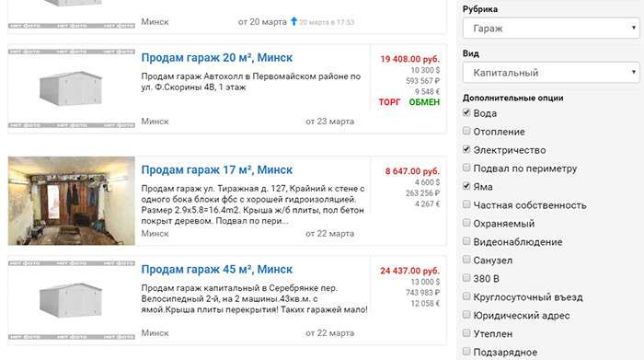Check the Охраняемый checkbox
Image resolution: width=644 pixels, height=360 pixels.
(466, 223)
